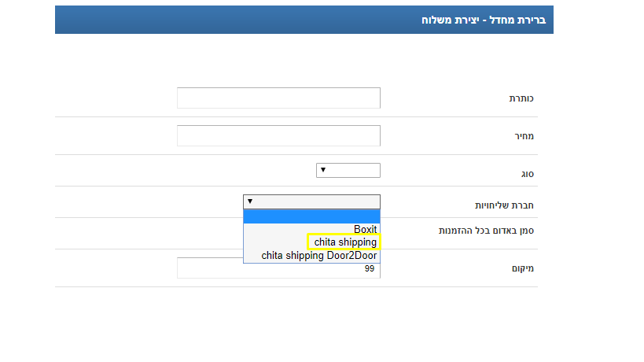Screen dimensions: 644x362
Task: Click the מחיר label text
Action: pos(524,136)
